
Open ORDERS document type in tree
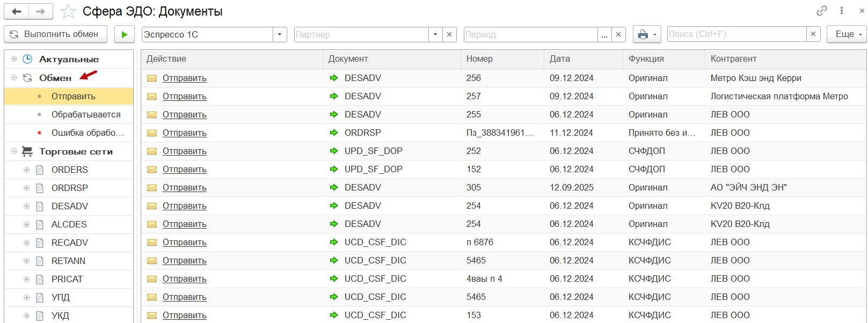(69, 170)
